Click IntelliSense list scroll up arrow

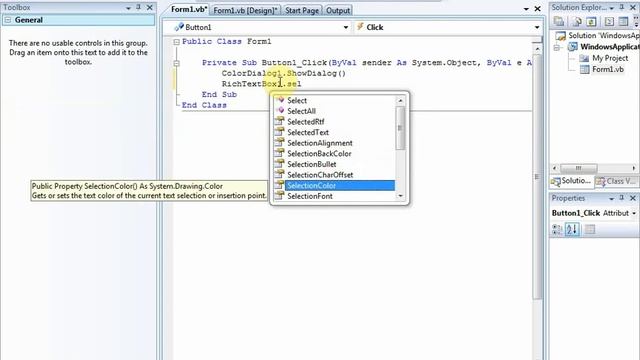(x=400, y=100)
